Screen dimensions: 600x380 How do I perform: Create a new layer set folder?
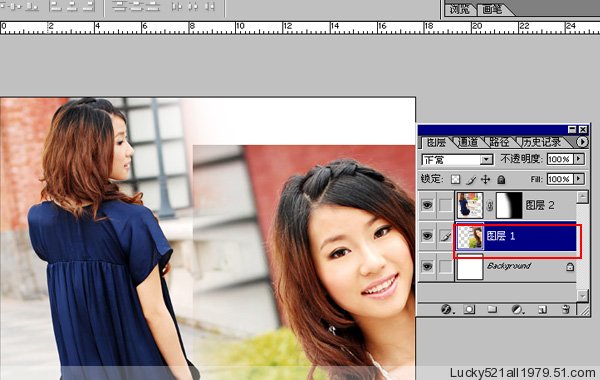[x=492, y=309]
